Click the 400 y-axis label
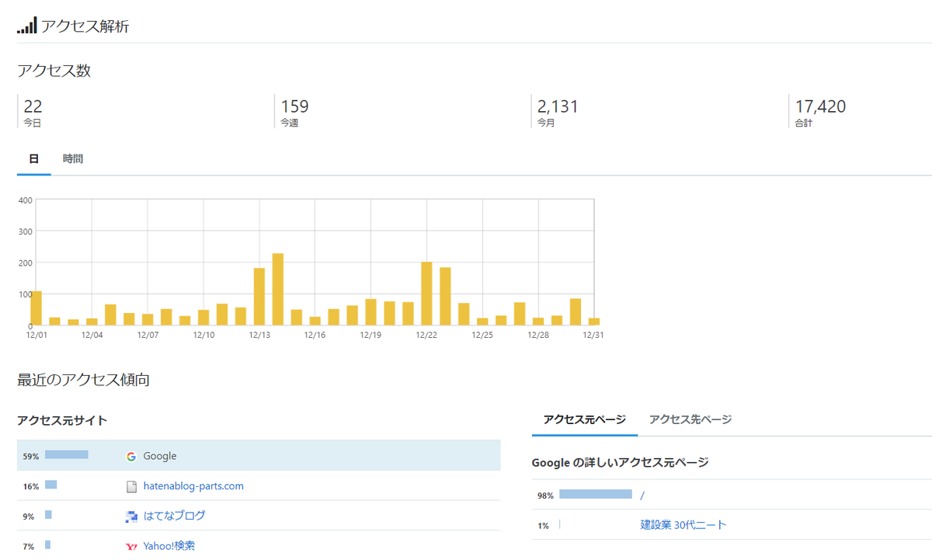Viewport: 932px width, 560px height. (25, 200)
